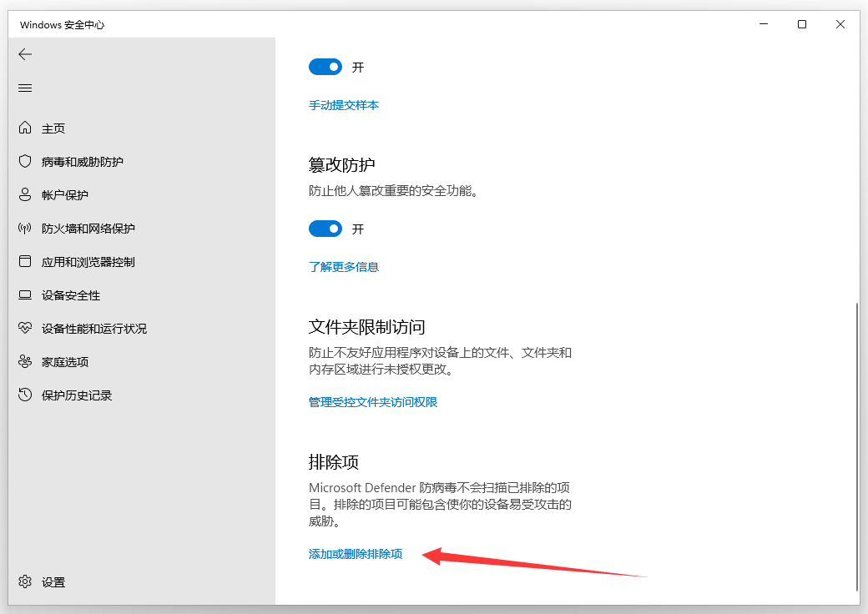The width and height of the screenshot is (868, 614).
Task: 选择帐户保护的人像图标
Action: click(25, 194)
